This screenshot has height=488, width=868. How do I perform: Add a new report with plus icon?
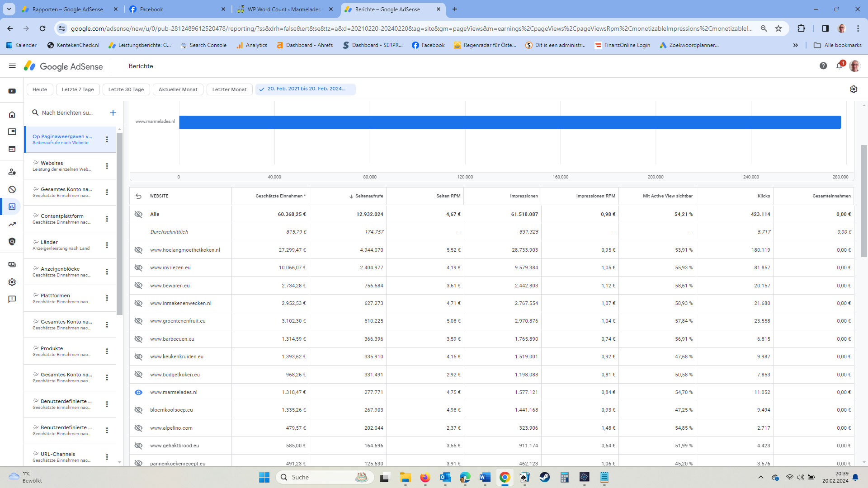pyautogui.click(x=113, y=113)
